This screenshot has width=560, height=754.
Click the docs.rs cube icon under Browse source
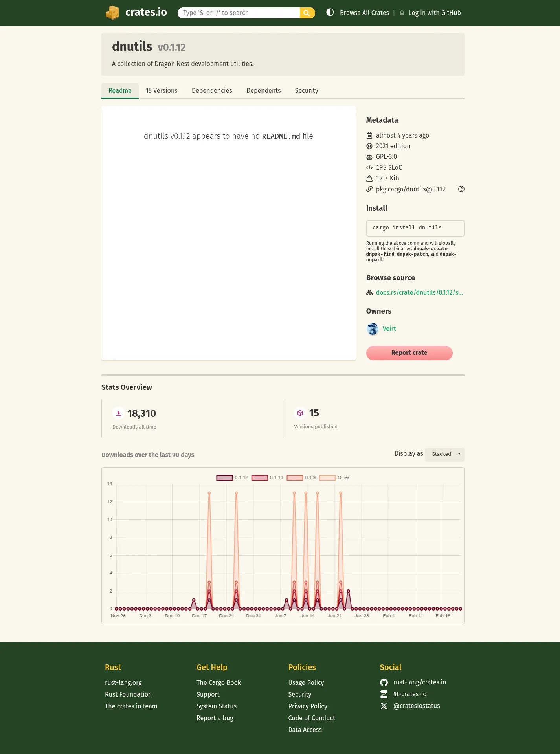369,293
